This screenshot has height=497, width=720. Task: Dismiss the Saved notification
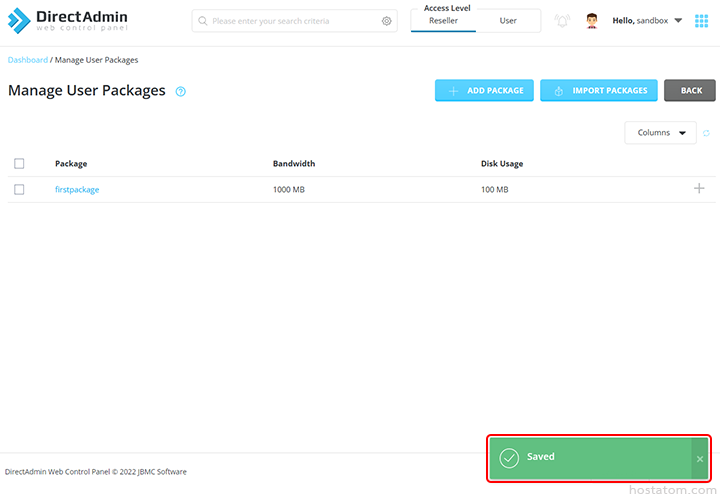point(699,459)
